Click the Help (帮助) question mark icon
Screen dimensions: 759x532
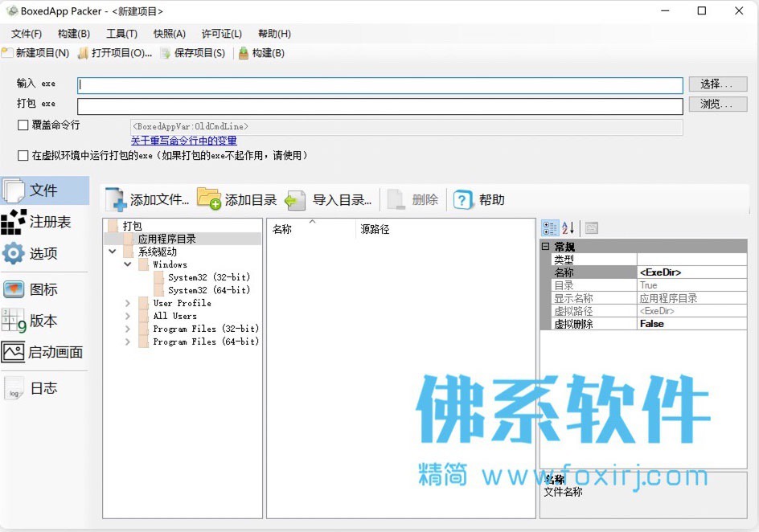click(462, 200)
